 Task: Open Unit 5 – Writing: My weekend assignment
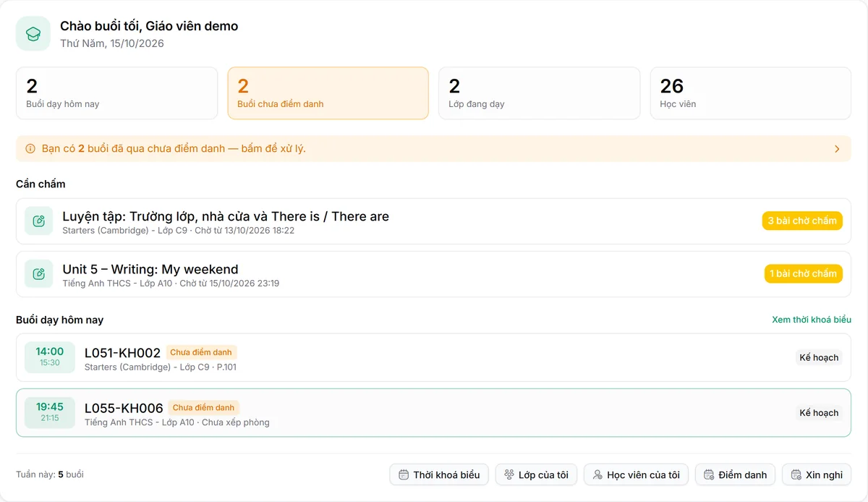[x=150, y=269]
